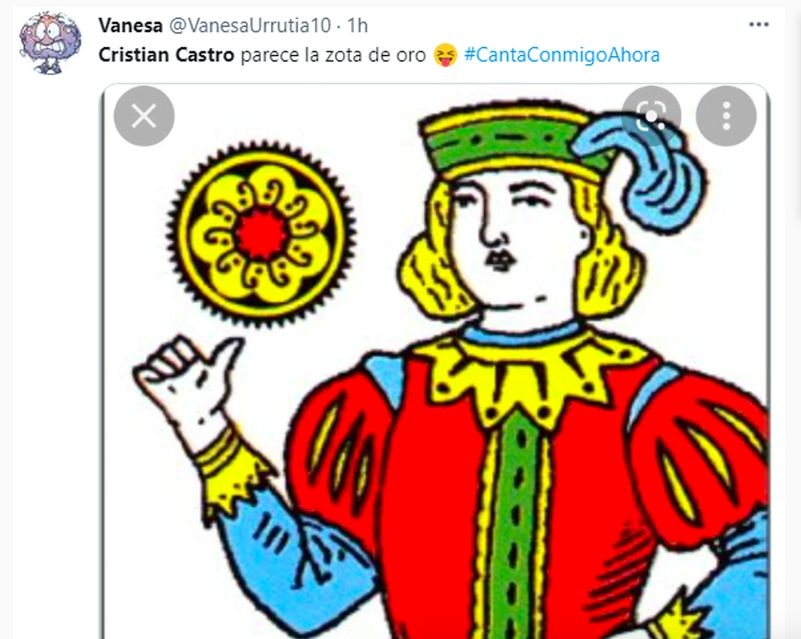Open the @VanesaUrrutia10 handle
Image resolution: width=801 pixels, height=639 pixels.
[250, 25]
